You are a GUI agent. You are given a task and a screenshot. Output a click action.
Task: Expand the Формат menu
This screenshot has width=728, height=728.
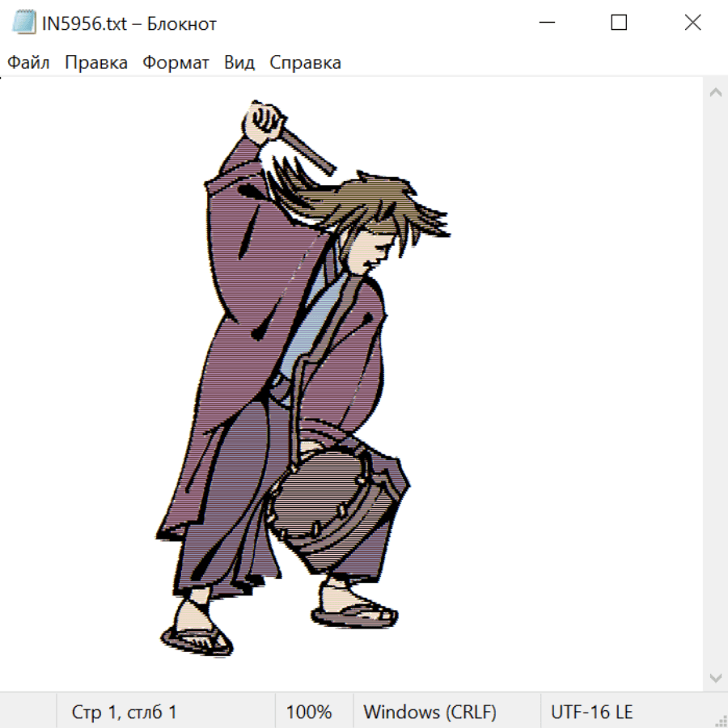[x=176, y=63]
